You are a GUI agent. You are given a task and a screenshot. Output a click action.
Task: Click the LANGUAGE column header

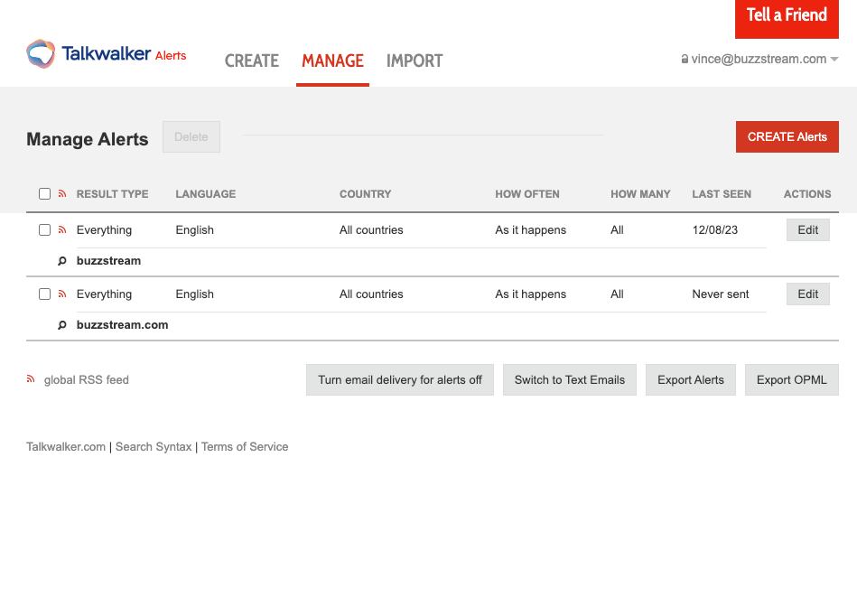(x=206, y=194)
